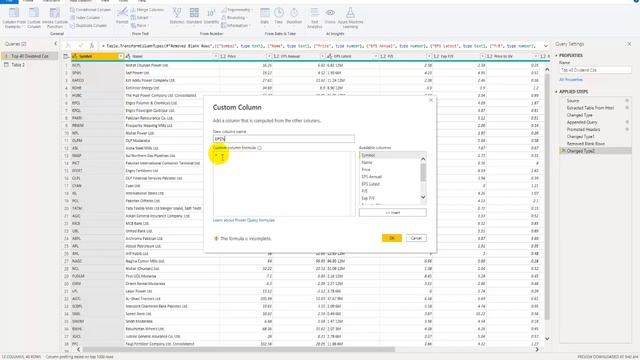Image resolution: width=640 pixels, height=360 pixels.
Task: Click Column From Examples ribbon icon
Action: click(x=13, y=17)
